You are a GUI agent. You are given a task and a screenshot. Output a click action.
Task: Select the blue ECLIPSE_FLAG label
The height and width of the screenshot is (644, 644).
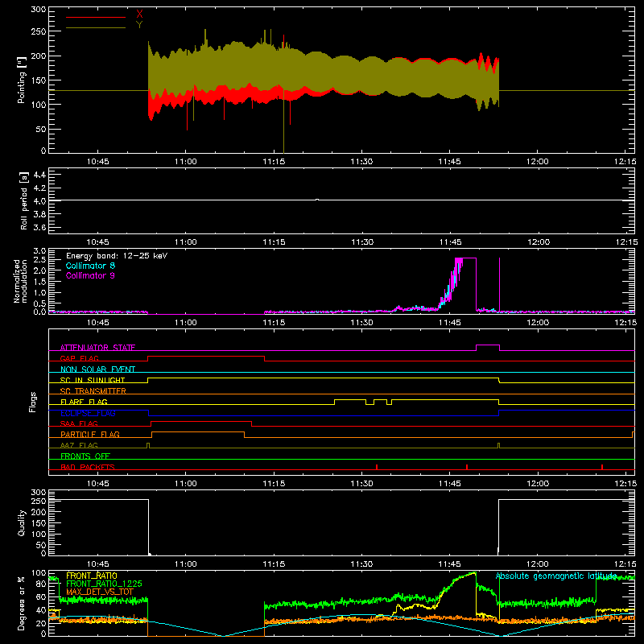[x=88, y=413]
